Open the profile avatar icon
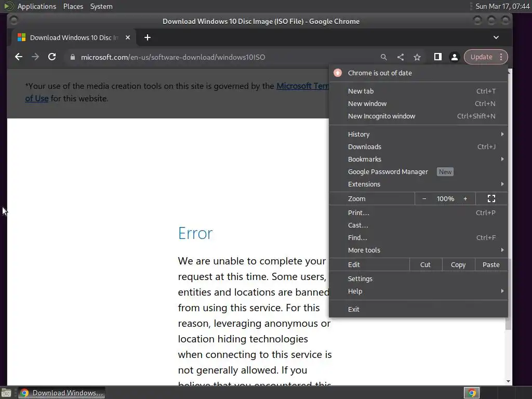The height and width of the screenshot is (399, 532). click(454, 57)
